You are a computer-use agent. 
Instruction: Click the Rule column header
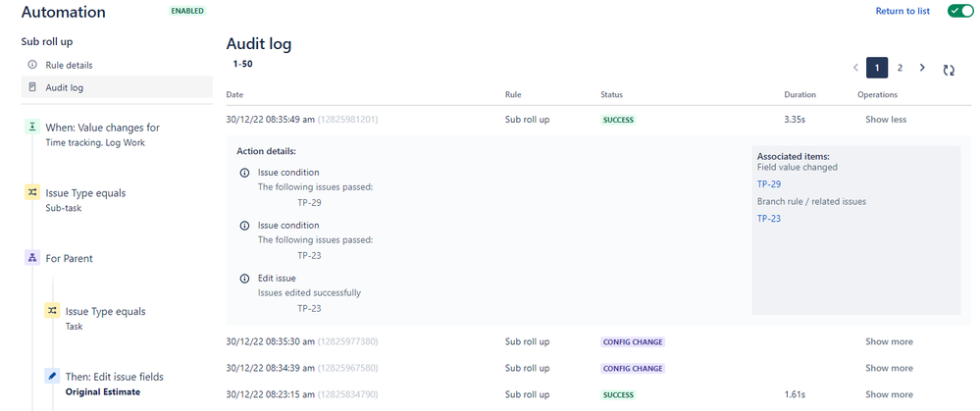(513, 95)
